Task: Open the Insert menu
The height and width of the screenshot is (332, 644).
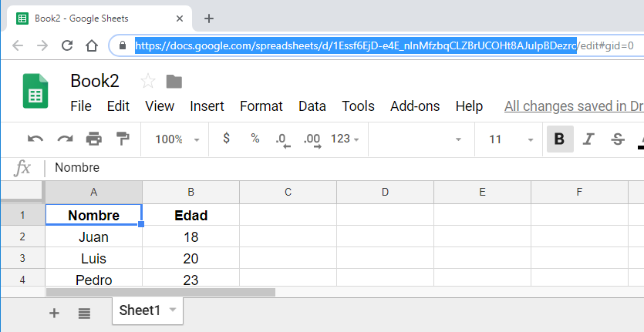Action: click(207, 106)
